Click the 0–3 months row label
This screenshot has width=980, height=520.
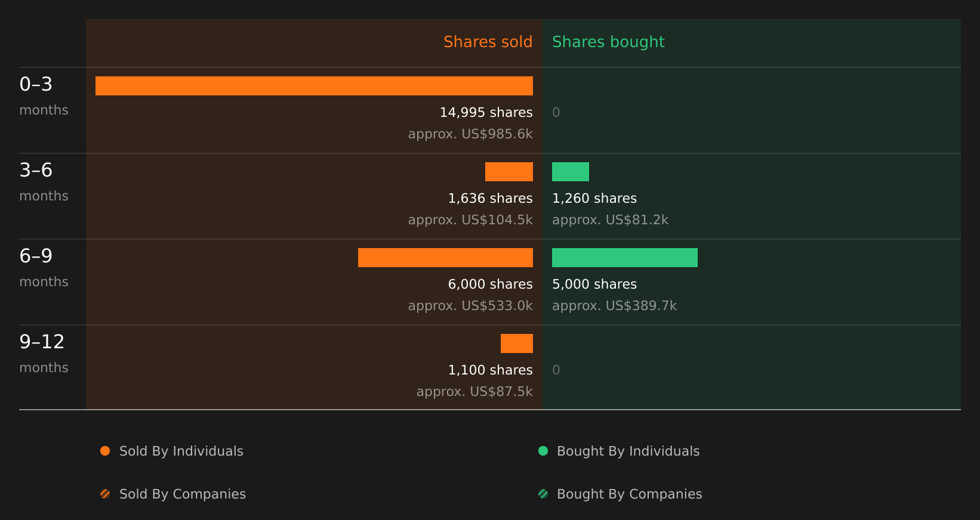(x=44, y=96)
